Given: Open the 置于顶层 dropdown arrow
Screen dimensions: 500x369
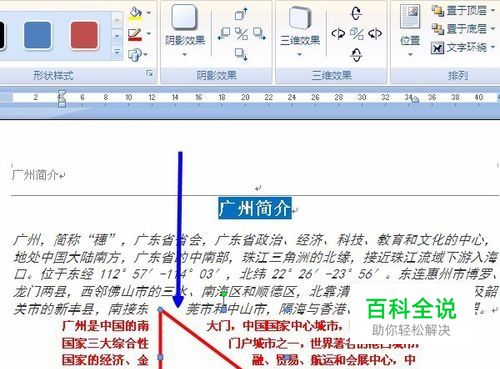Looking at the screenshot, I should [493, 11].
